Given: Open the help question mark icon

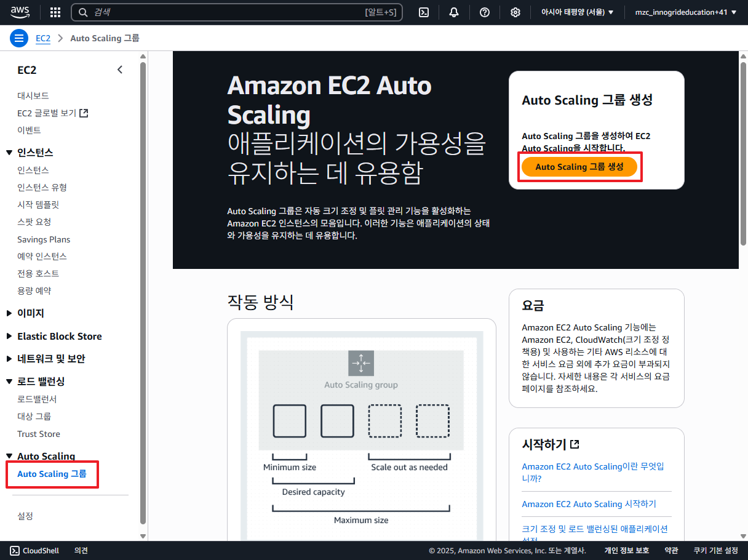Looking at the screenshot, I should 485,12.
